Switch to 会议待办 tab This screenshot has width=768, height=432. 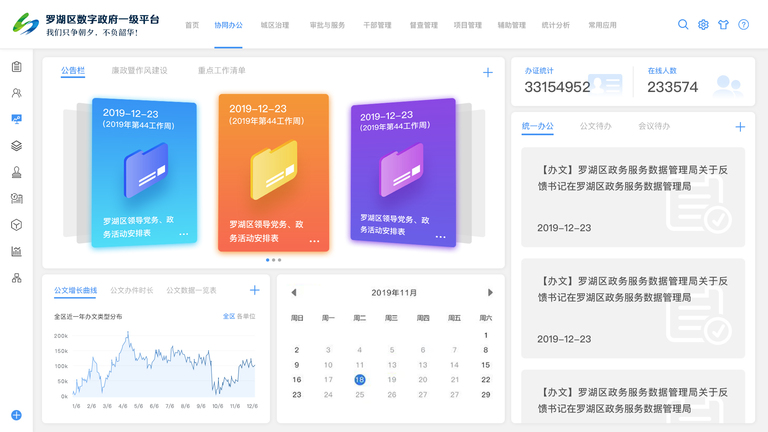[x=654, y=126]
